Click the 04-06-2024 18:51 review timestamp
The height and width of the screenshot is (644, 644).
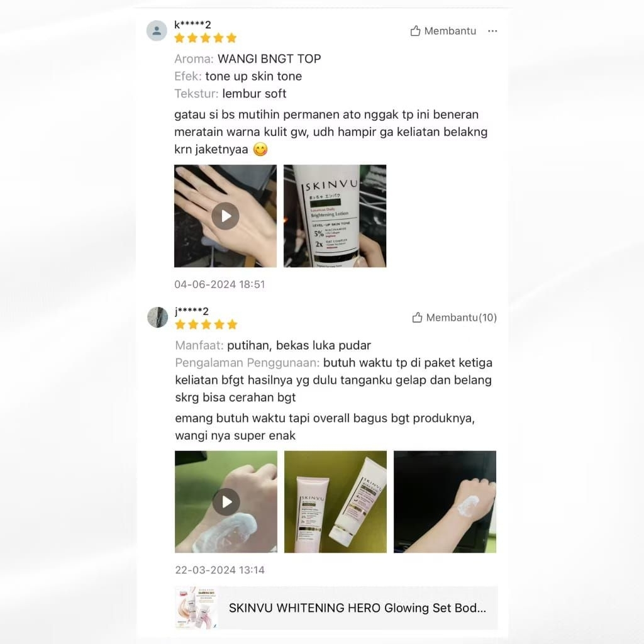pos(219,284)
